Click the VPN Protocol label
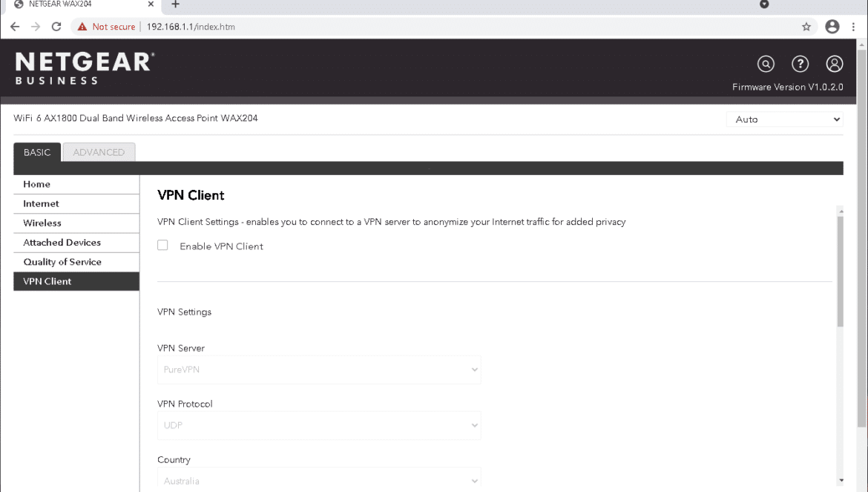This screenshot has width=868, height=492. (185, 404)
